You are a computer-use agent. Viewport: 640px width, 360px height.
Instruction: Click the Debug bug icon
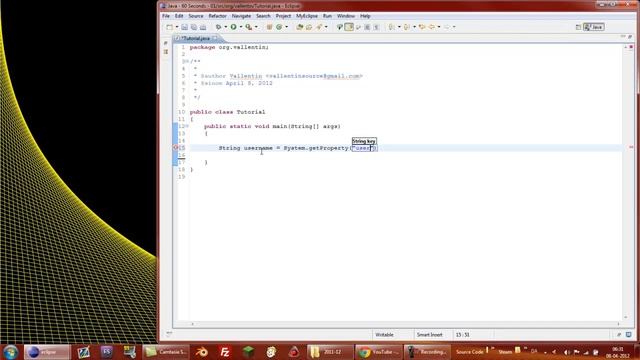[x=218, y=27]
